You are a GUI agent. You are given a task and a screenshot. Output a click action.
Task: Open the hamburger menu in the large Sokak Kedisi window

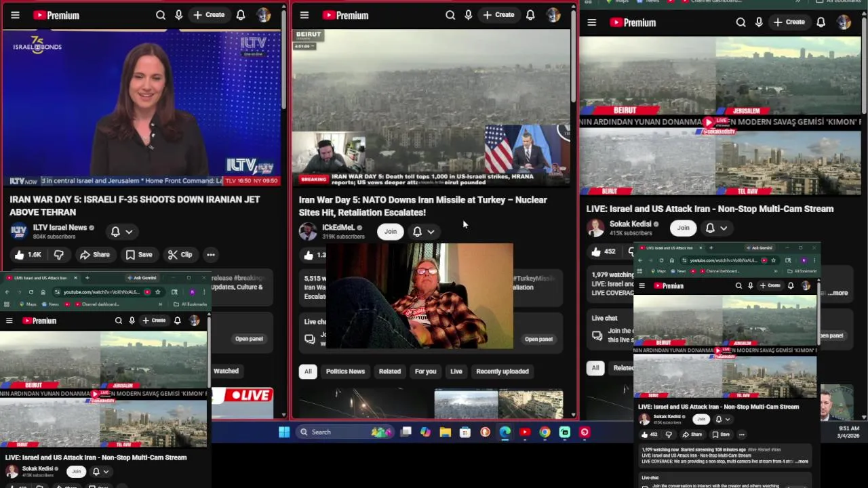592,22
